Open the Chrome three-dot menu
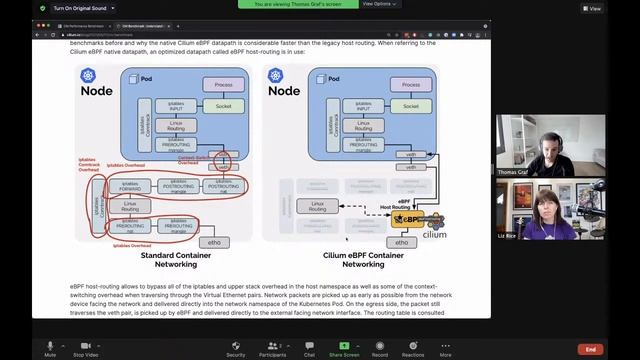640x360 pixels. pyautogui.click(x=485, y=35)
